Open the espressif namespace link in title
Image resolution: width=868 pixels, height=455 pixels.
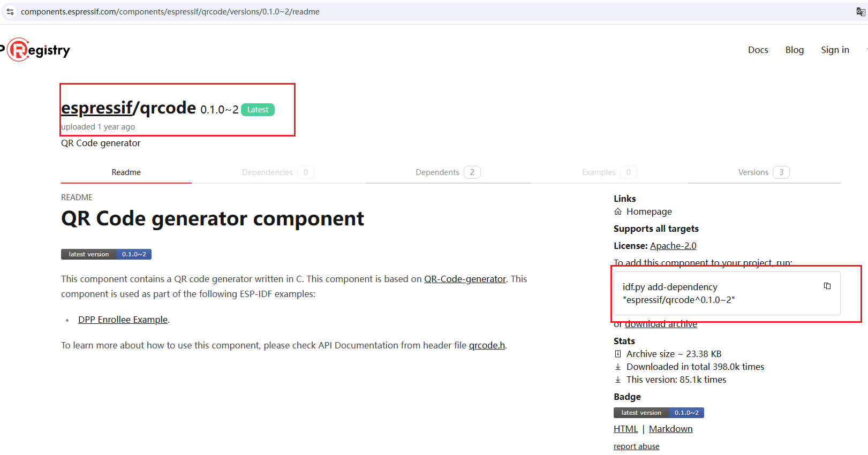point(96,108)
